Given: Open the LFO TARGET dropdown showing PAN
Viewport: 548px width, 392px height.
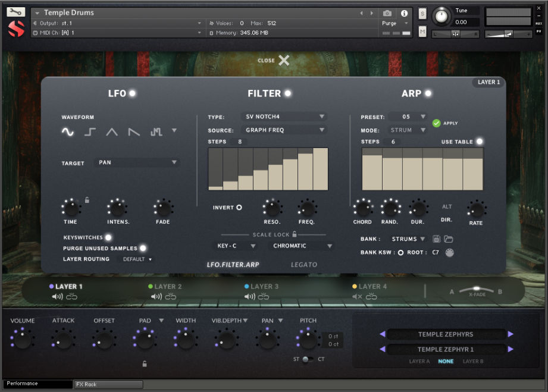Looking at the screenshot, I should pyautogui.click(x=136, y=162).
